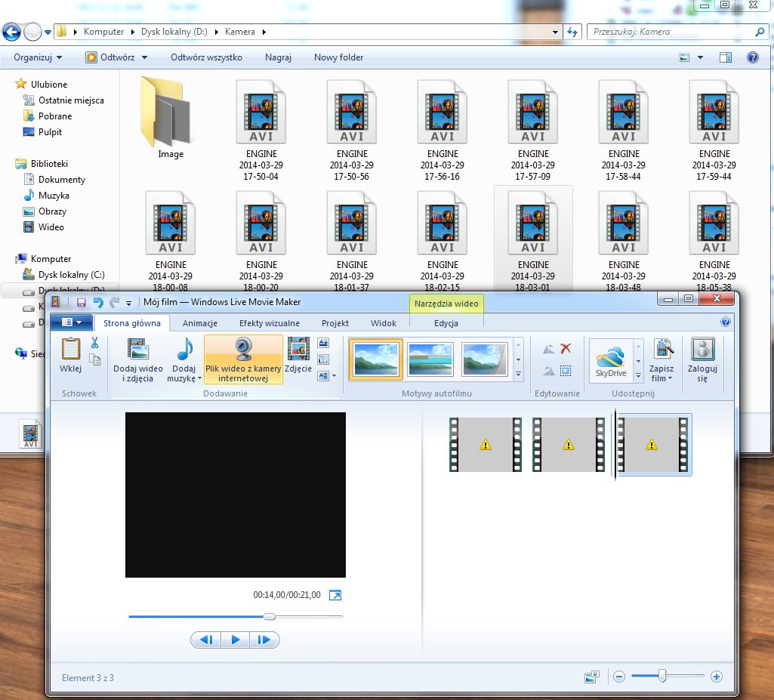Screen dimensions: 774x700
Task: Select the Image folder in Explorer
Action: coord(171,118)
